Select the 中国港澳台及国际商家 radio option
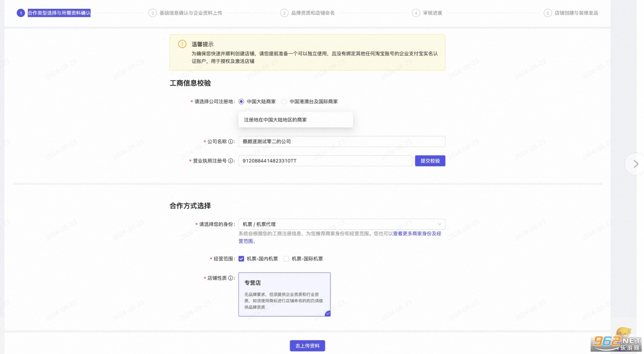 click(x=284, y=102)
